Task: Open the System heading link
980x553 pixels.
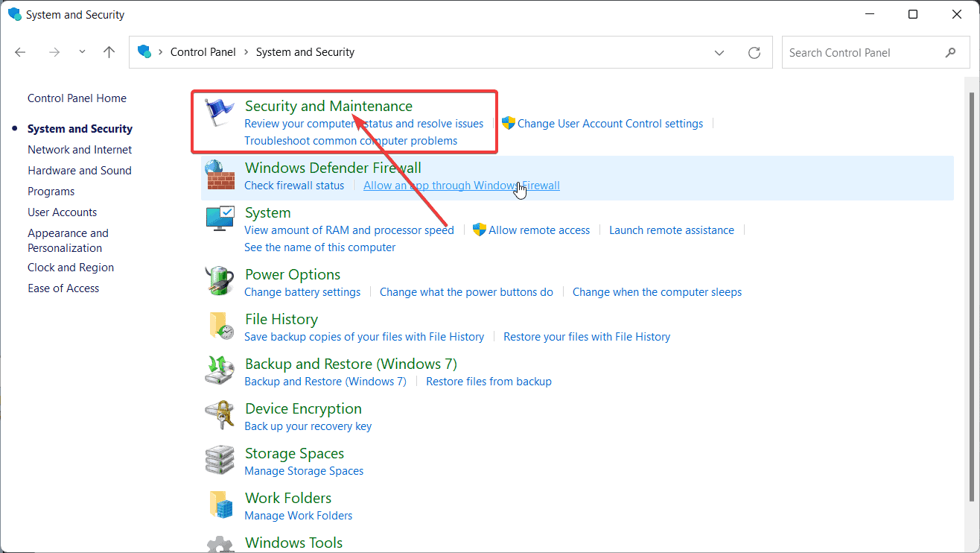Action: click(x=267, y=212)
